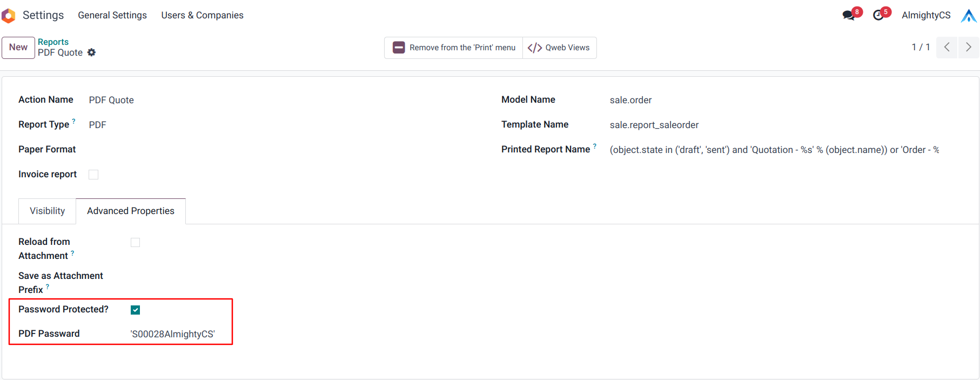Click the Odoo app logo icon
The height and width of the screenshot is (380, 980).
click(x=8, y=16)
